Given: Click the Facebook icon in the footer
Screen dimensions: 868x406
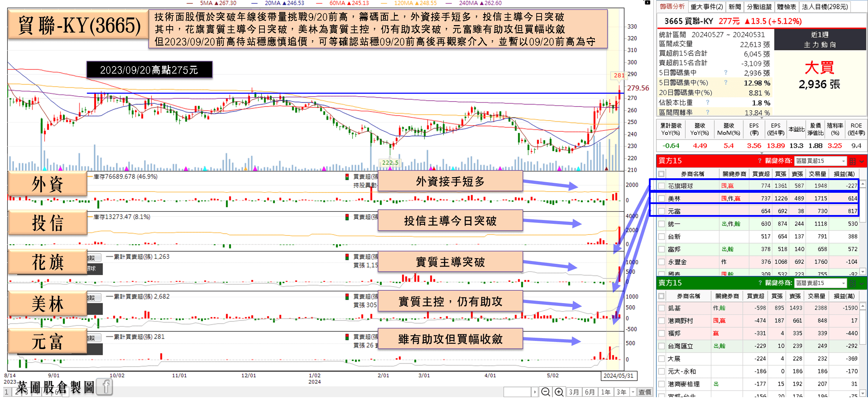Looking at the screenshot, I should point(104,387).
